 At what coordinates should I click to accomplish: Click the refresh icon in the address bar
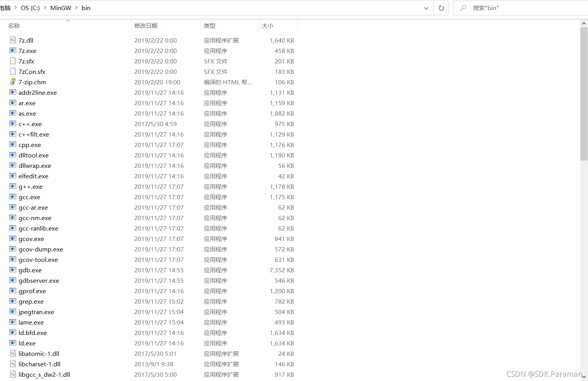pos(441,8)
